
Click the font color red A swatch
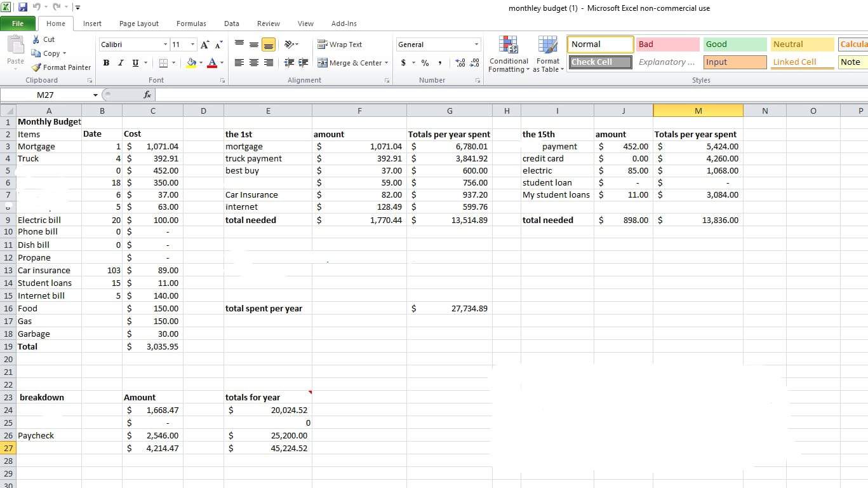coord(211,63)
